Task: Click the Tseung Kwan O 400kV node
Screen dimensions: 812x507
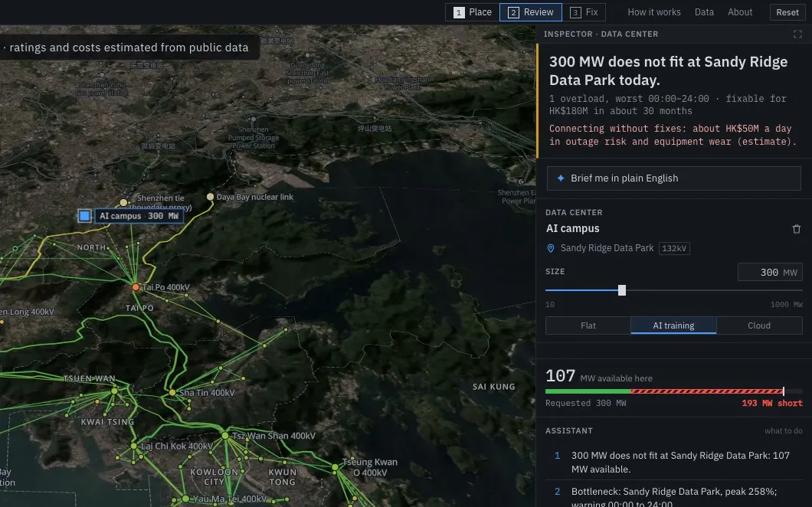Action: pyautogui.click(x=335, y=468)
